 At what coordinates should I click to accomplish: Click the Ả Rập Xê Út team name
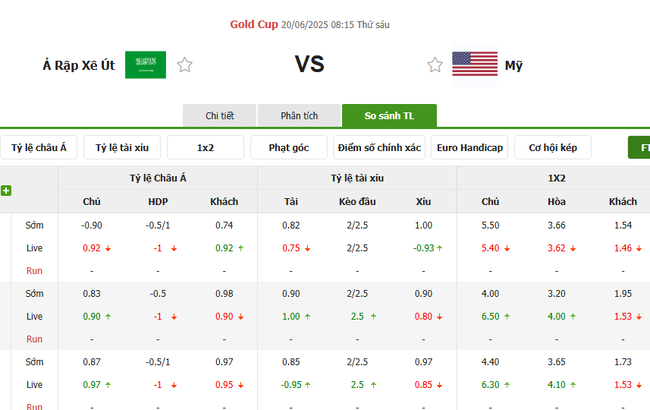coord(78,66)
